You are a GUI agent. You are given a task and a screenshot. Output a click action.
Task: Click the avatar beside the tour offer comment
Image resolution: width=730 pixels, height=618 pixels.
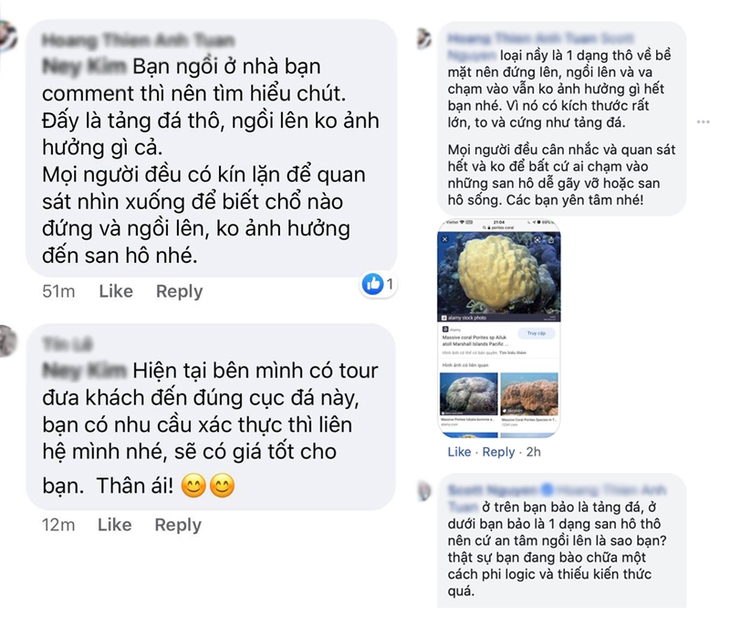coord(8,339)
